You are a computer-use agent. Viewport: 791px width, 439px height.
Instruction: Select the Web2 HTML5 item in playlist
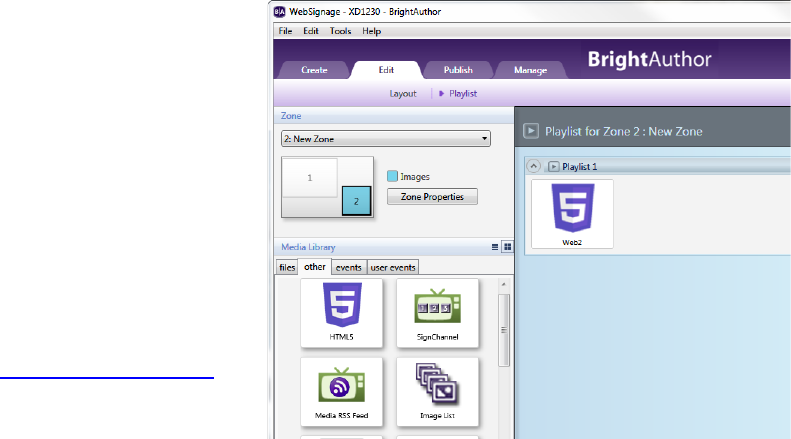click(x=572, y=214)
